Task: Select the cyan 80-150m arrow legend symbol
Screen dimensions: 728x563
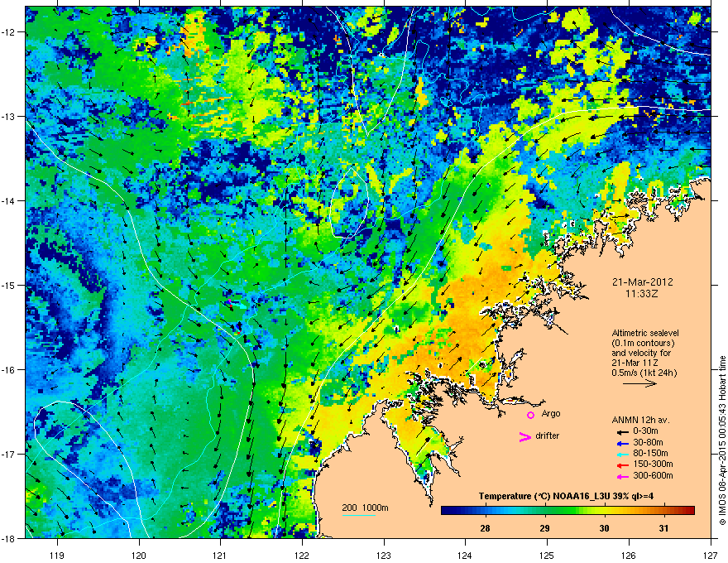Action: (622, 455)
